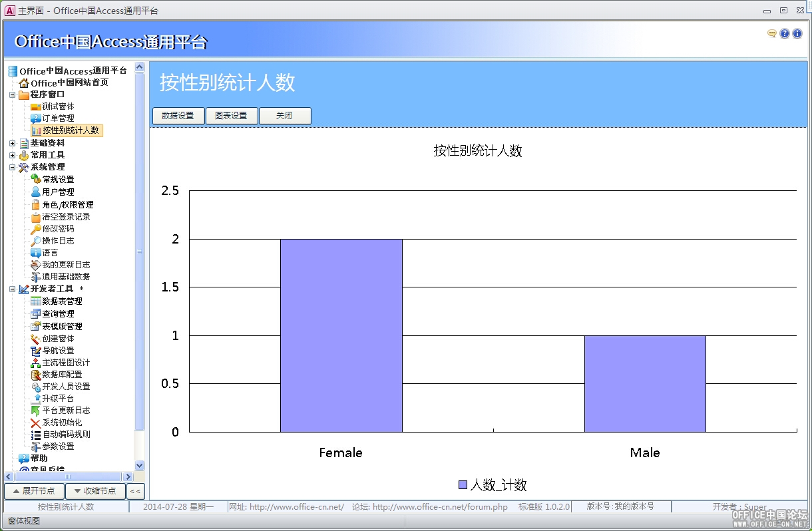Click the tree horizontal scrollbar right arrow
The width and height of the screenshot is (812, 531).
pyautogui.click(x=127, y=476)
